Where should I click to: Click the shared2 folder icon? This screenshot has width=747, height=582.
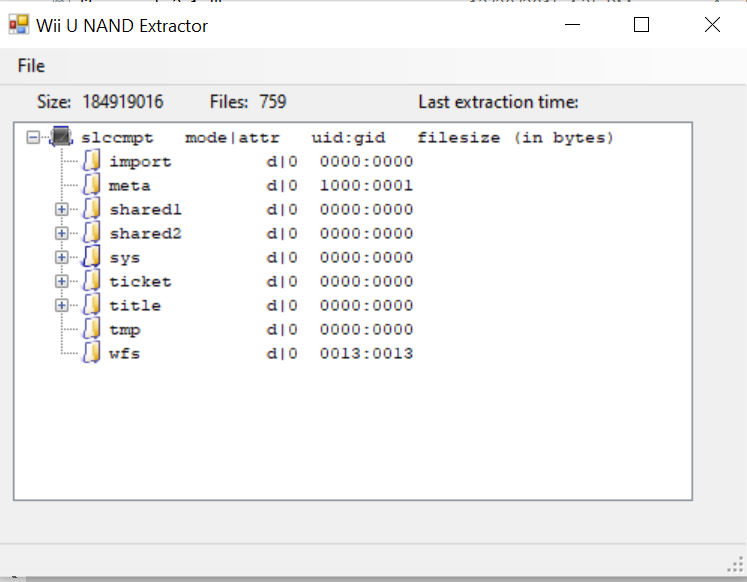pos(91,233)
